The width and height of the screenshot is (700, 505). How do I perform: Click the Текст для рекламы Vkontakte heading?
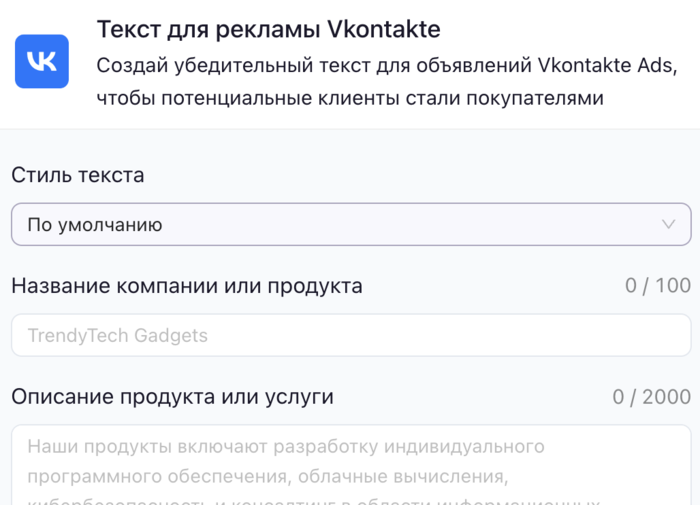click(x=268, y=29)
